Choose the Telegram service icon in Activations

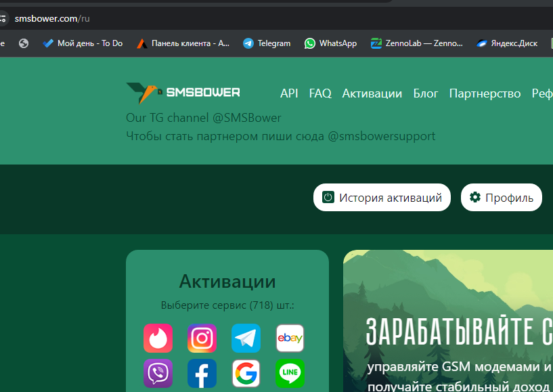246,338
